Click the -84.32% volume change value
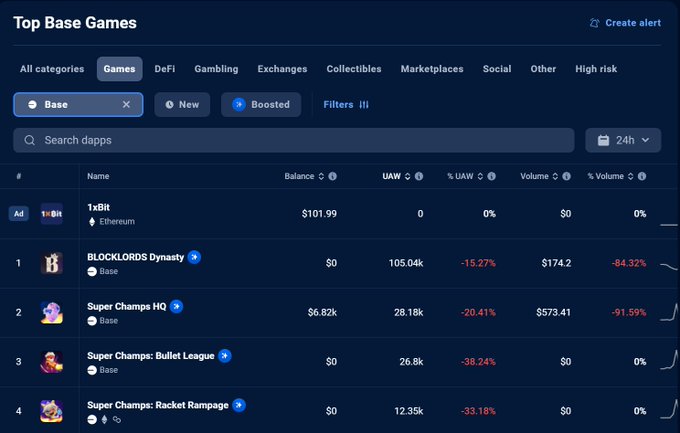This screenshot has width=680, height=433. pyautogui.click(x=629, y=263)
